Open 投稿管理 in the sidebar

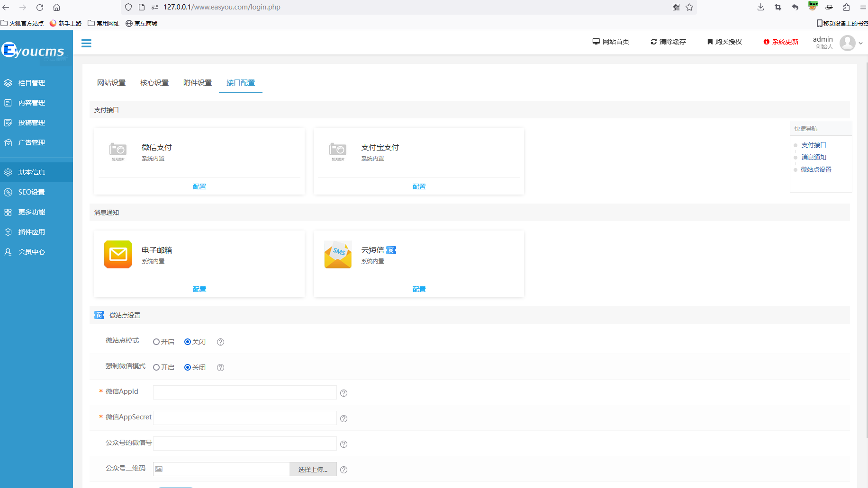pyautogui.click(x=36, y=123)
